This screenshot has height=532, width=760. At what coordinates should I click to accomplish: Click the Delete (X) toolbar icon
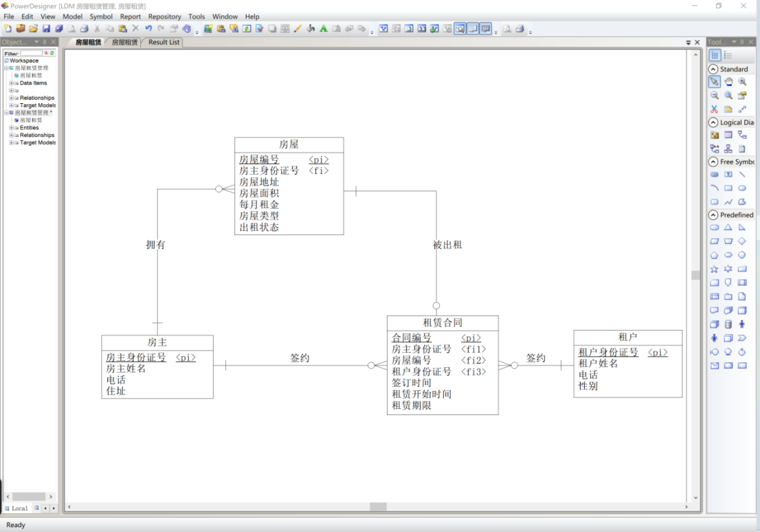tap(136, 29)
